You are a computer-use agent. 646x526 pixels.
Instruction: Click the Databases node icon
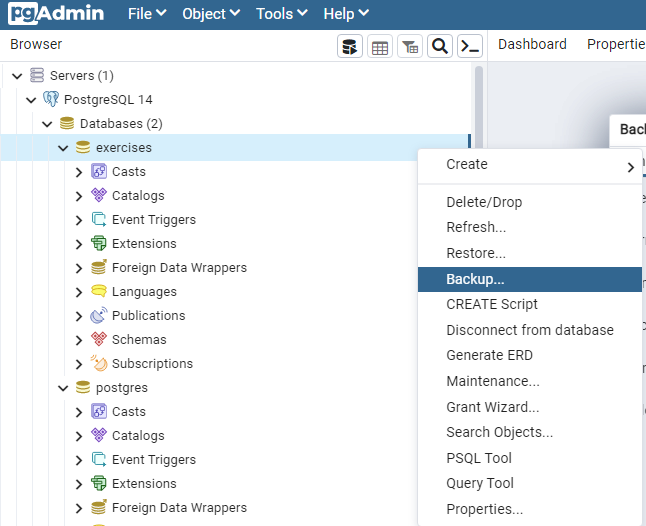67,123
